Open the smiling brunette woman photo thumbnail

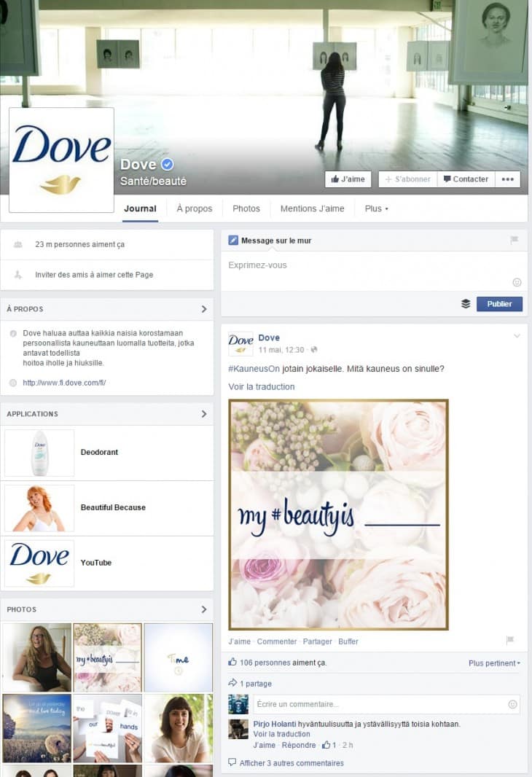pos(179,728)
